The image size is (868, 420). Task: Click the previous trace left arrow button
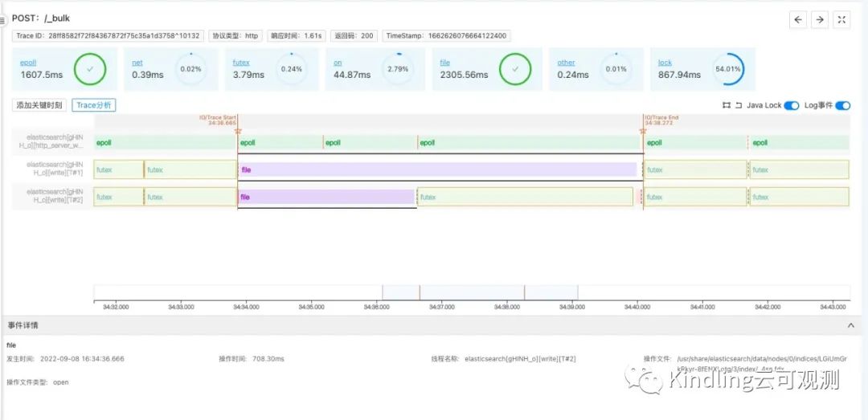coord(798,19)
